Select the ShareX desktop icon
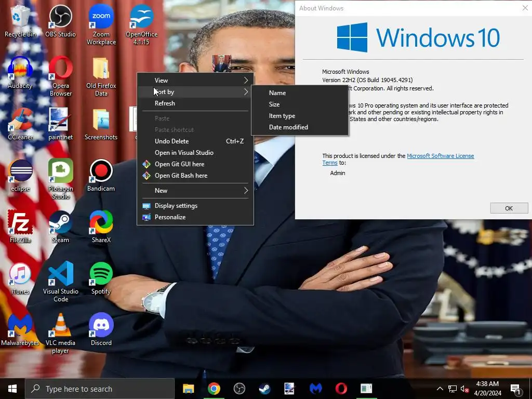 click(x=101, y=227)
